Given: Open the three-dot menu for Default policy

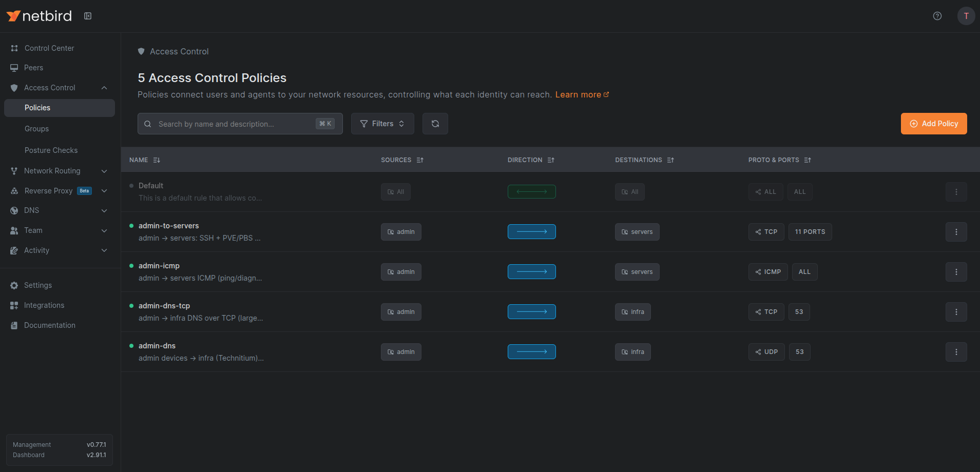Looking at the screenshot, I should tap(956, 192).
